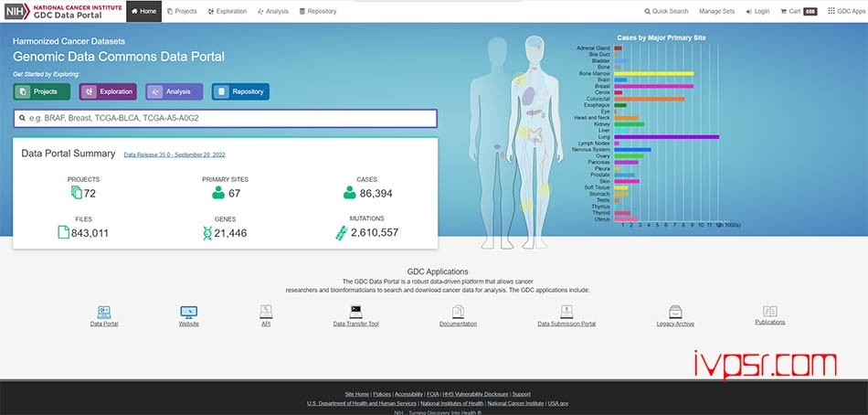Open the Publications text link
This screenshot has width=868, height=415.
point(770,322)
